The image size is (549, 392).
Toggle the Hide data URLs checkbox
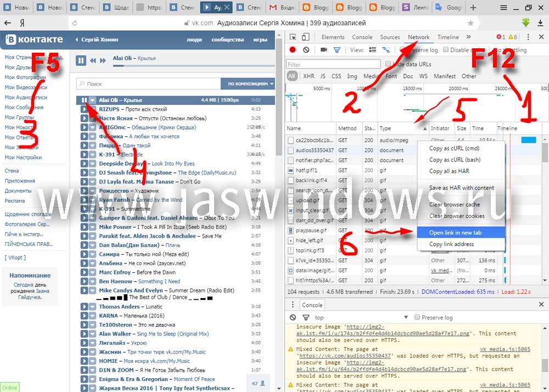(388, 64)
